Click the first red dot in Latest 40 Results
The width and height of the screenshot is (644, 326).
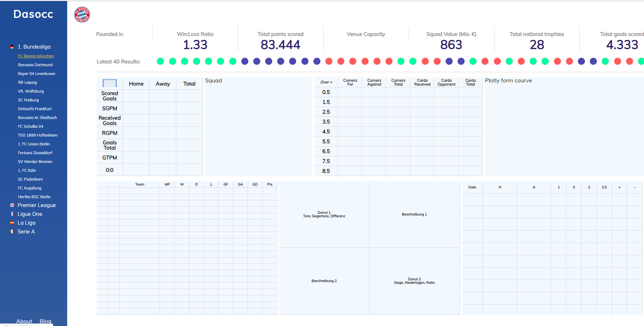point(329,61)
